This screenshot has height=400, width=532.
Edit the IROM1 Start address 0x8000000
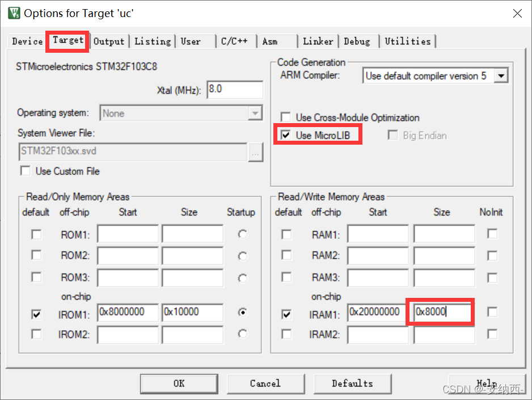(x=128, y=313)
